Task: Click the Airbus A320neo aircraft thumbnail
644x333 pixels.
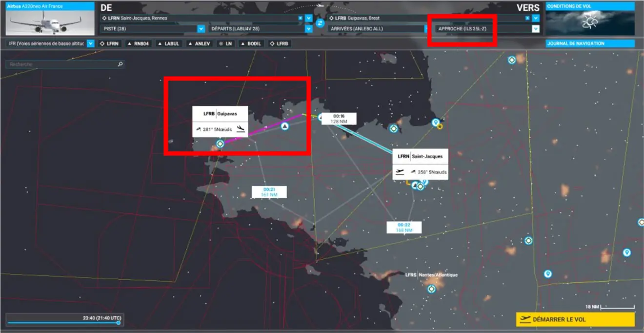Action: [x=50, y=20]
